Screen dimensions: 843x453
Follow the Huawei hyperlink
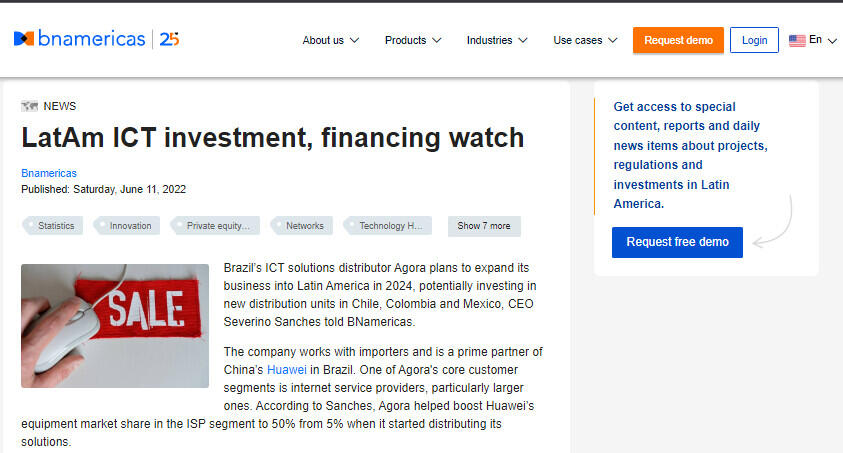point(287,370)
